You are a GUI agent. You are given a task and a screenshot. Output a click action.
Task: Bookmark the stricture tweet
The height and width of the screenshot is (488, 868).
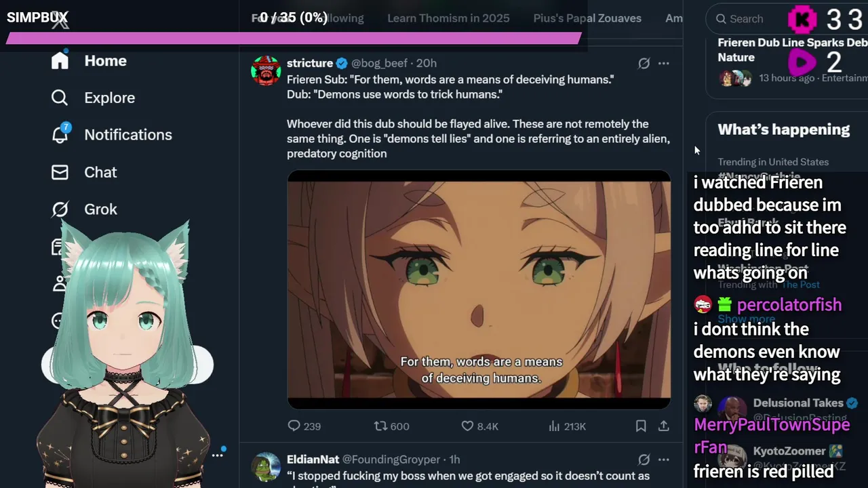coord(641,426)
